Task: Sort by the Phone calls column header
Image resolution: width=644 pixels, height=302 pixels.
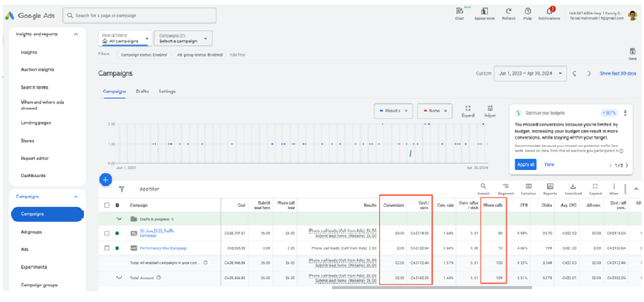Action: point(493,205)
